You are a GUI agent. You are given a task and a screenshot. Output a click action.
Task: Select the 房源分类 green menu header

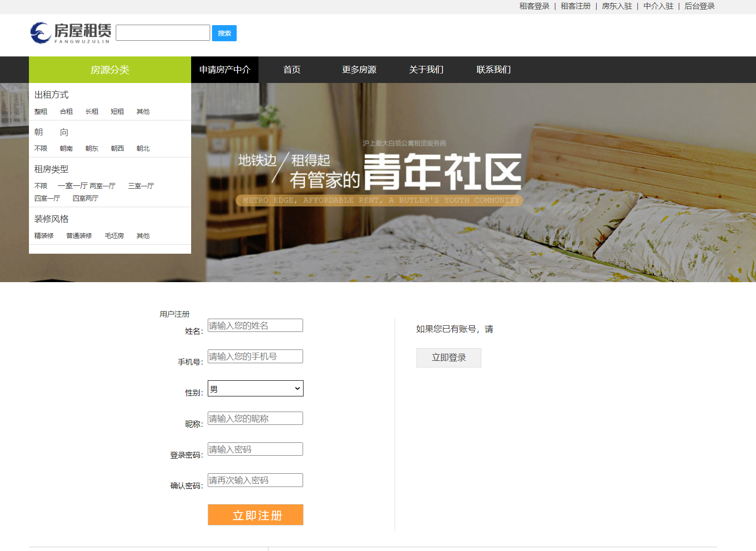110,70
